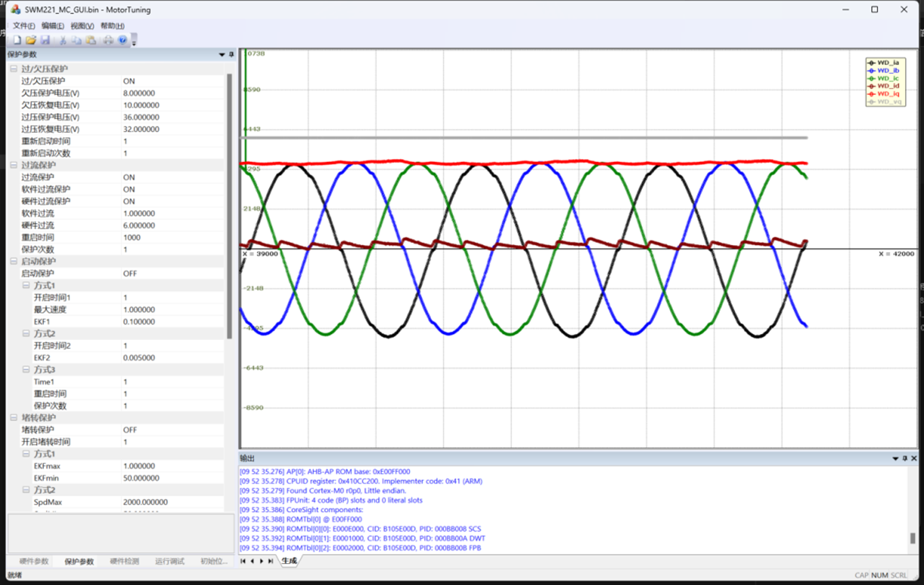This screenshot has width=924, height=585.
Task: Collapse the 方式1 section under 启动保护
Action: pyautogui.click(x=26, y=286)
